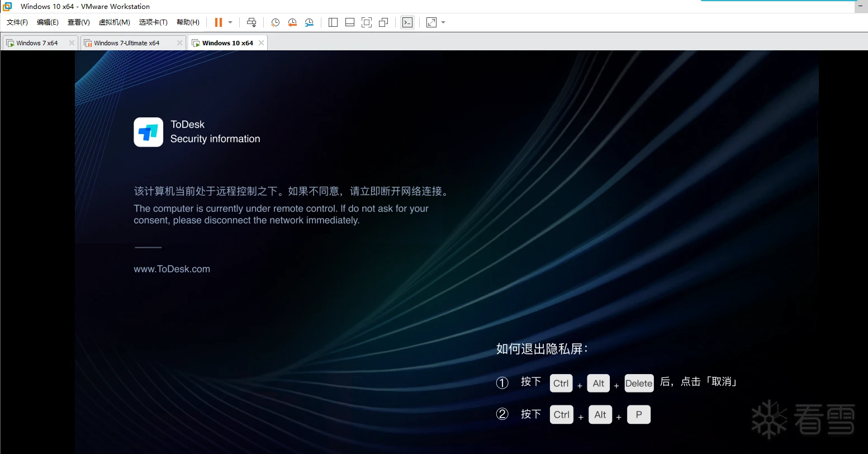The height and width of the screenshot is (454, 868).
Task: Toggle the thumbnail bar view icon
Action: tap(350, 22)
